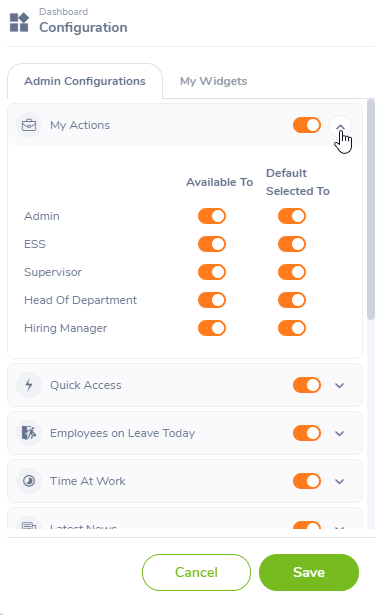The width and height of the screenshot is (384, 615).
Task: Click the Dashboard Configuration header icon
Action: (x=19, y=22)
